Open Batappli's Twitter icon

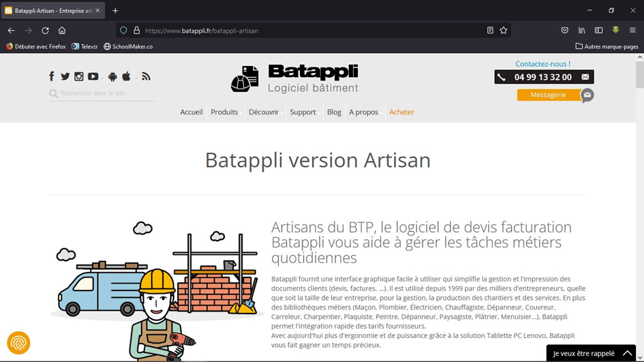pos(65,76)
